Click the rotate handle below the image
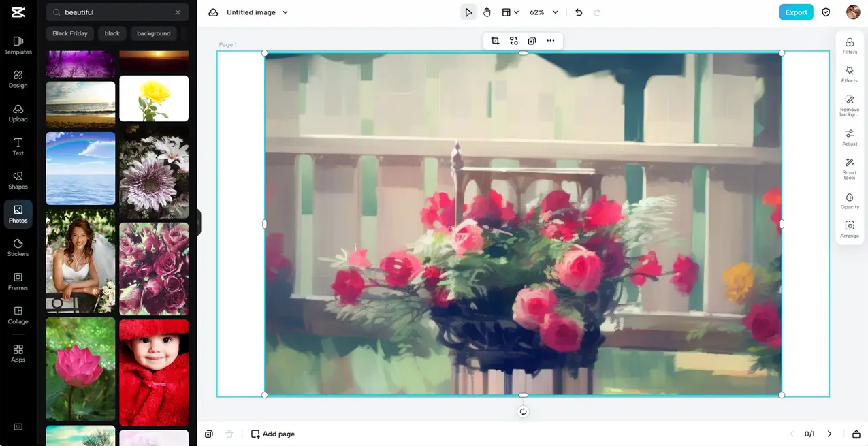868x446 pixels. point(523,411)
